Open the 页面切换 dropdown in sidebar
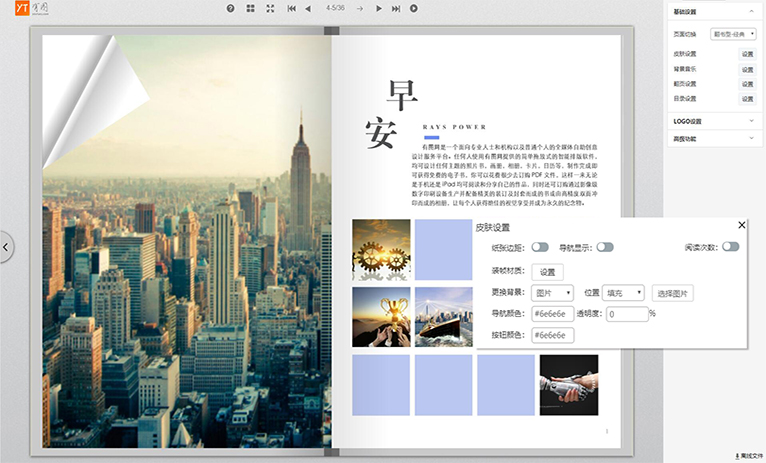Screen dimensions: 766x463 [x=733, y=34]
